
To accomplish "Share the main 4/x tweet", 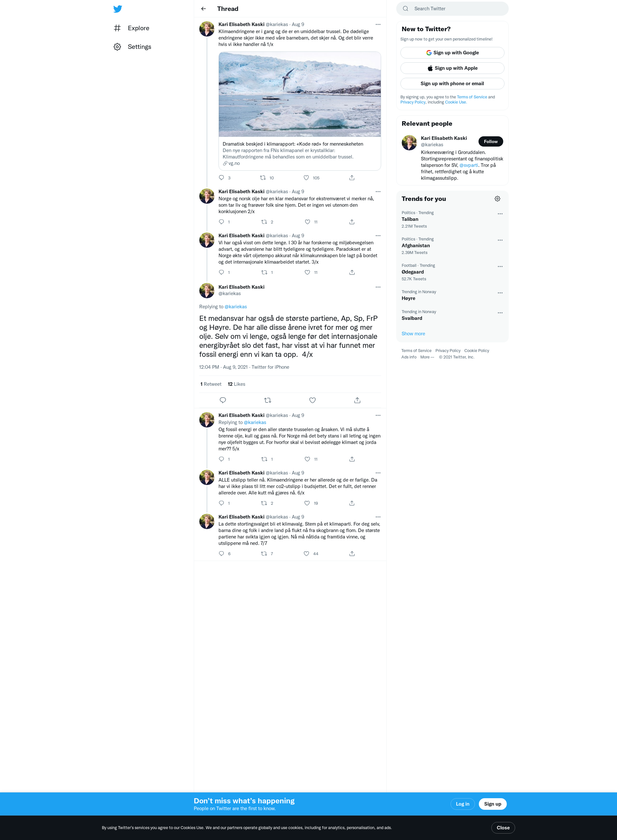I will click(357, 400).
